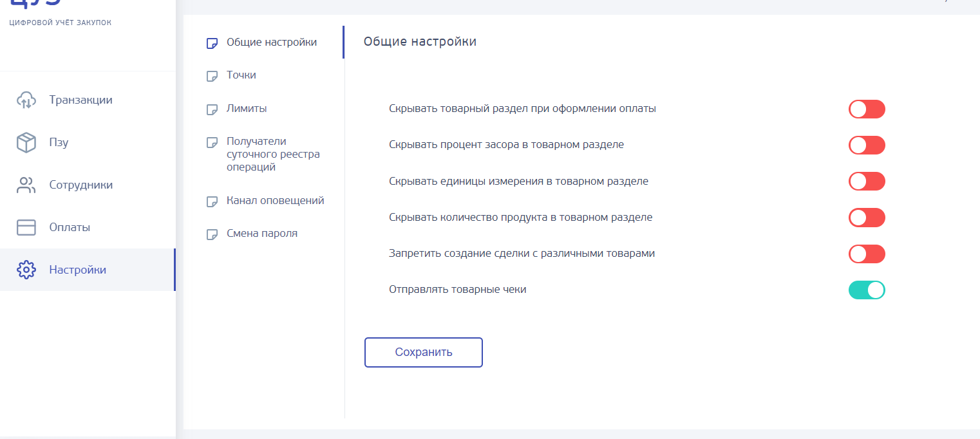Open the Общие настройки tab
Screen dimensions: 980x439
[x=271, y=42]
